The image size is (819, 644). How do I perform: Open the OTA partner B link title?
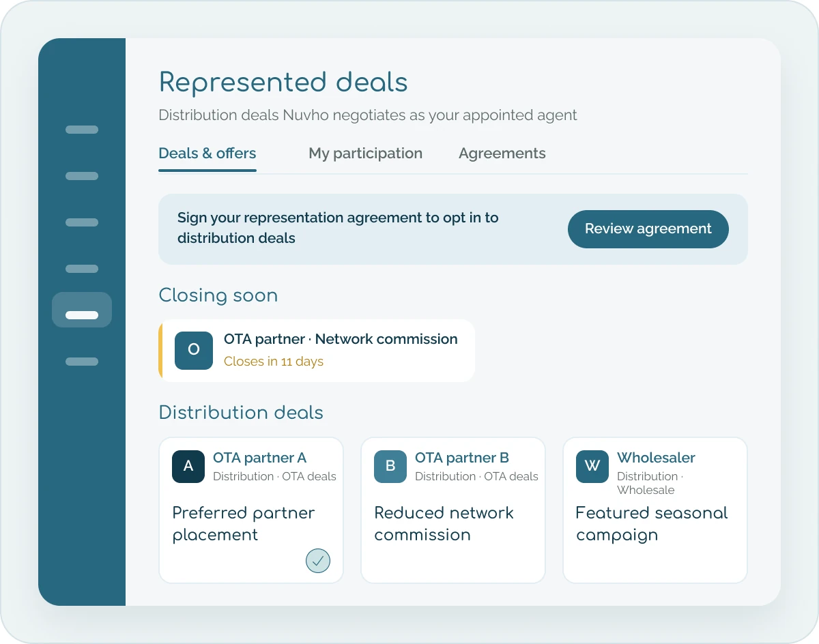(462, 458)
